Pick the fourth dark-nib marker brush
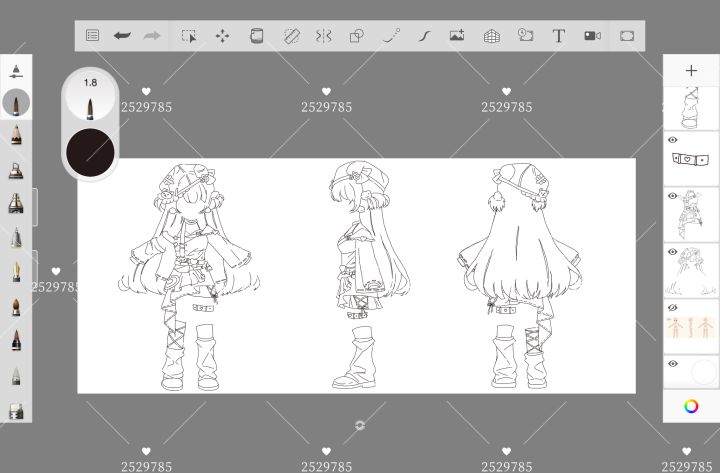This screenshot has height=473, width=720. pos(16,203)
